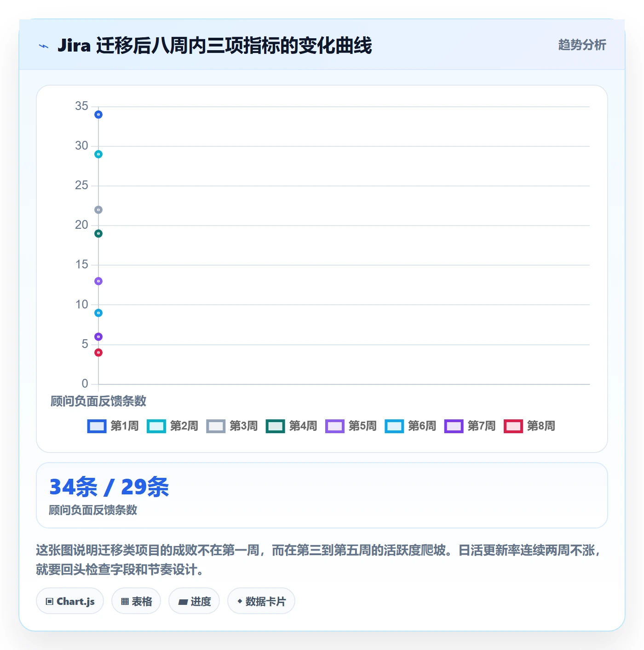Image resolution: width=644 pixels, height=650 pixels.
Task: Click the 顾问负面反馈条数 caption in stat card
Action: [93, 510]
